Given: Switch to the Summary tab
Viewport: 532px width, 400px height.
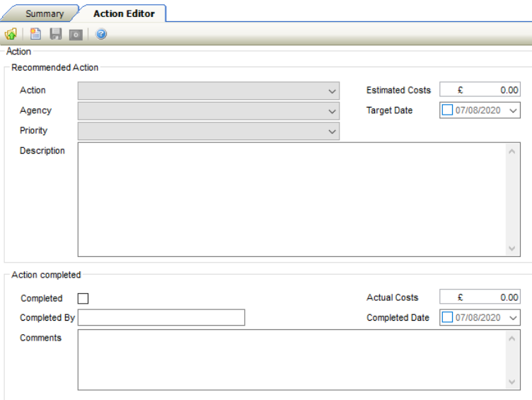Looking at the screenshot, I should point(44,13).
